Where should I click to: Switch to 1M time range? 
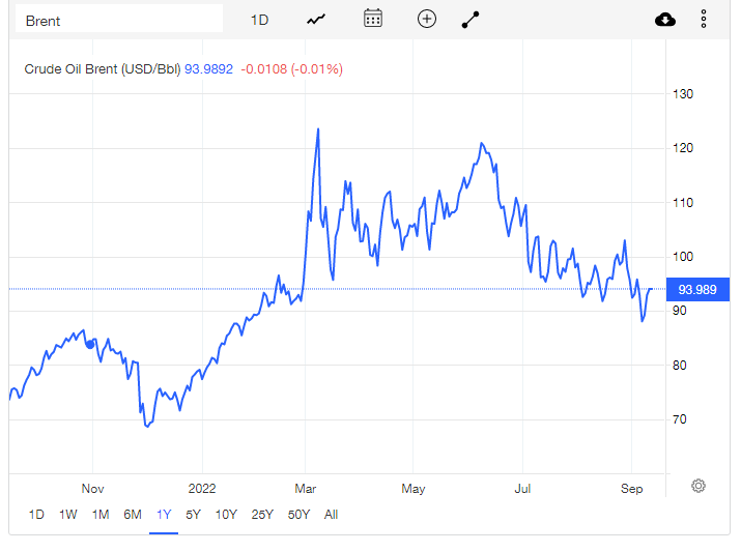click(100, 515)
